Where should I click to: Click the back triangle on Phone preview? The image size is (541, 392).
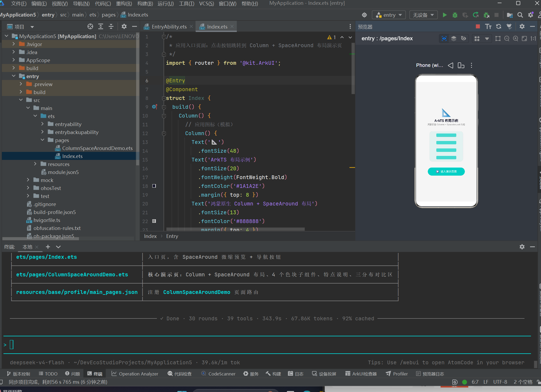451,65
